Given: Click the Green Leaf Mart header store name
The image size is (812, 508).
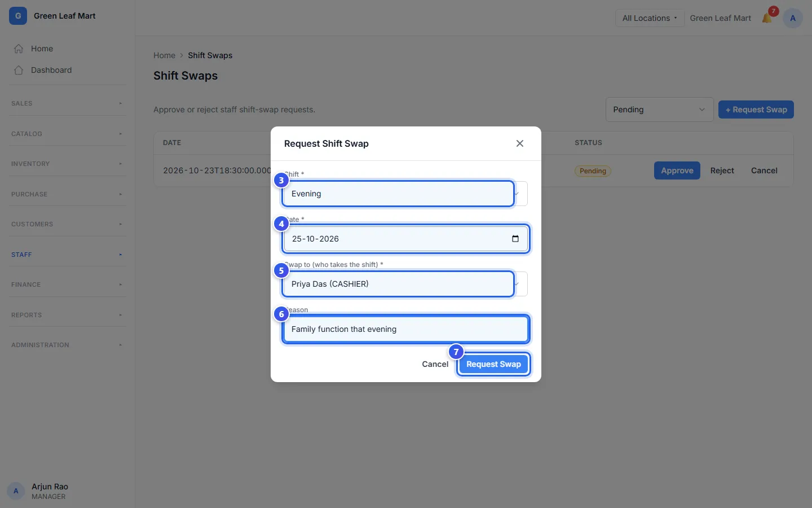Looking at the screenshot, I should tap(721, 18).
